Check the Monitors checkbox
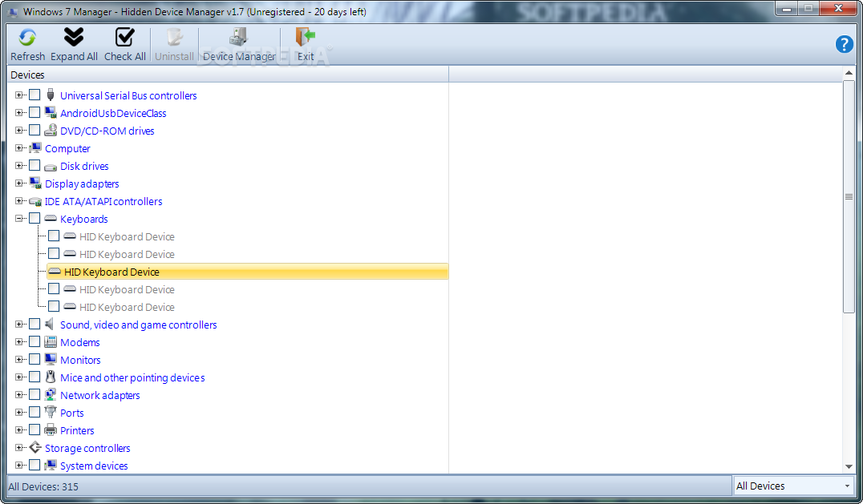 coord(34,360)
